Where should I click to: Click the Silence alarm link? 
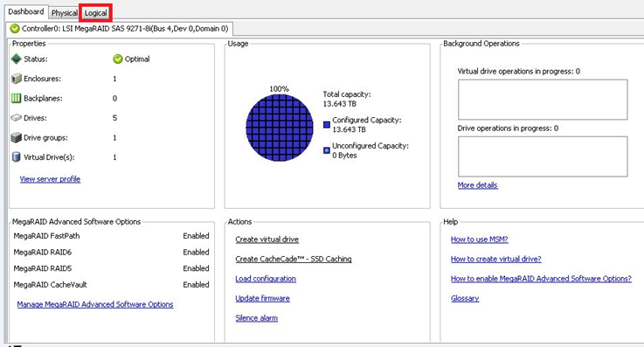[256, 318]
